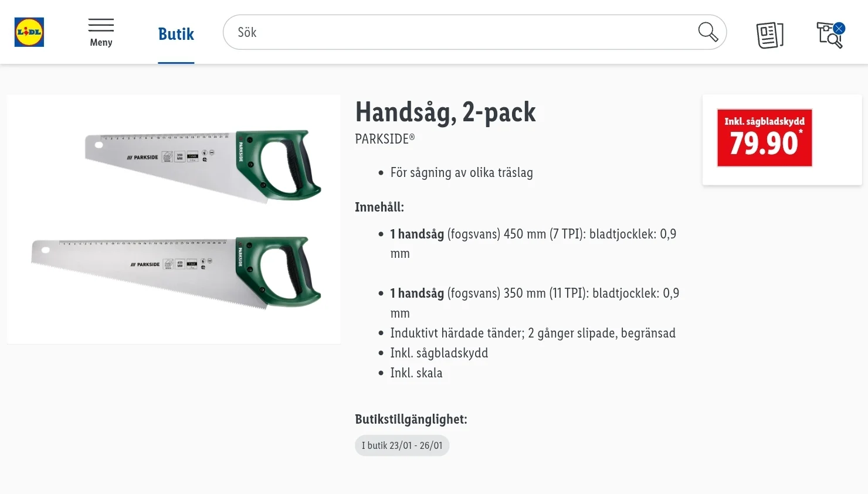Click the 'Inkl. sågbladskydd' price label
This screenshot has width=868, height=494.
[764, 121]
